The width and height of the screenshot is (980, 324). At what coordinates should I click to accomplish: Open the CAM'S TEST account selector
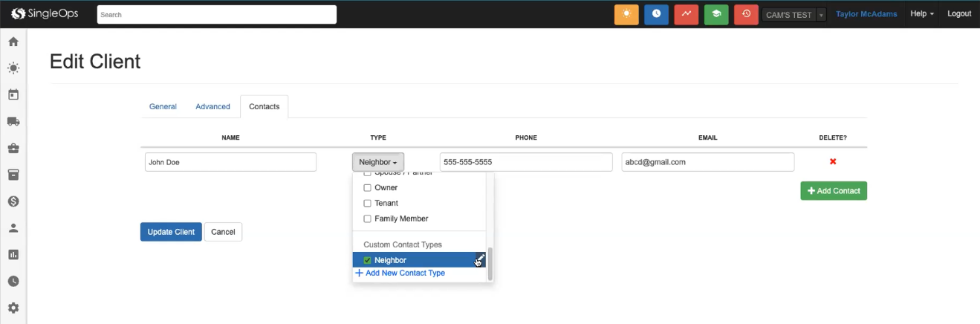[794, 15]
